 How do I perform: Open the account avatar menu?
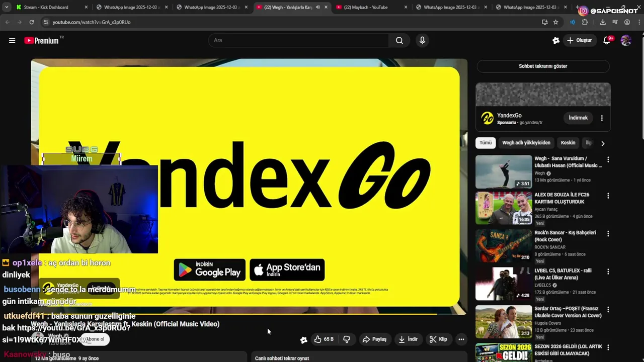626,40
